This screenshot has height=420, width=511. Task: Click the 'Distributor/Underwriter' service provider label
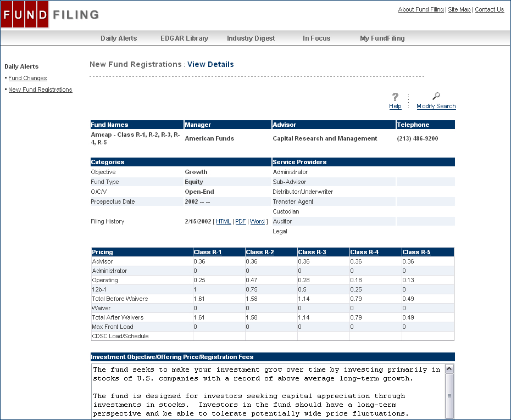[303, 192]
